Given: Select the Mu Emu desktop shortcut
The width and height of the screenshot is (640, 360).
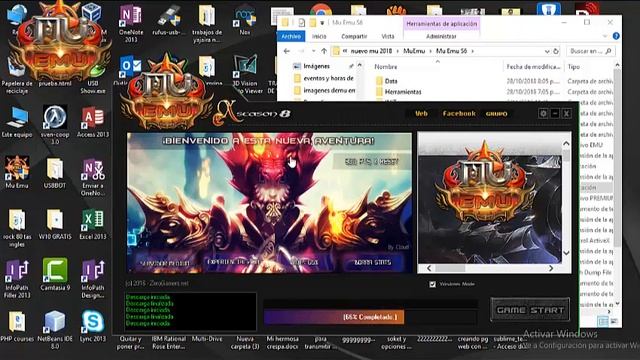Looking at the screenshot, I should coord(17,172).
